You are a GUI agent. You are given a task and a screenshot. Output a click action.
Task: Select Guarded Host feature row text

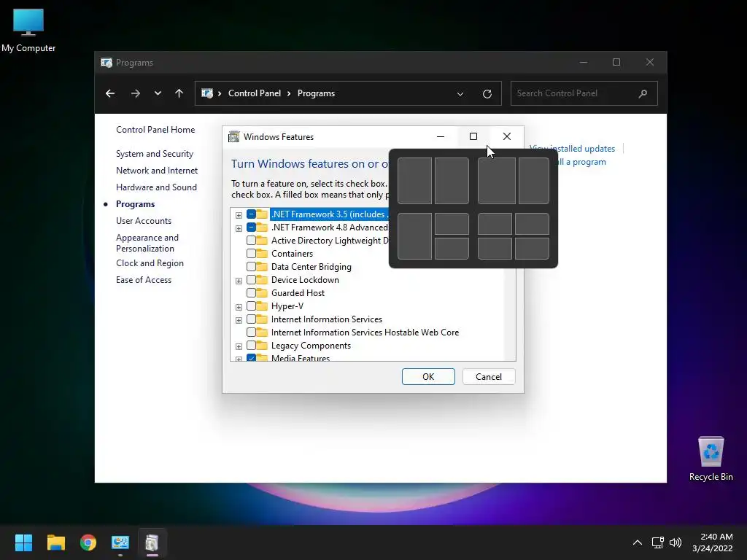click(x=298, y=293)
